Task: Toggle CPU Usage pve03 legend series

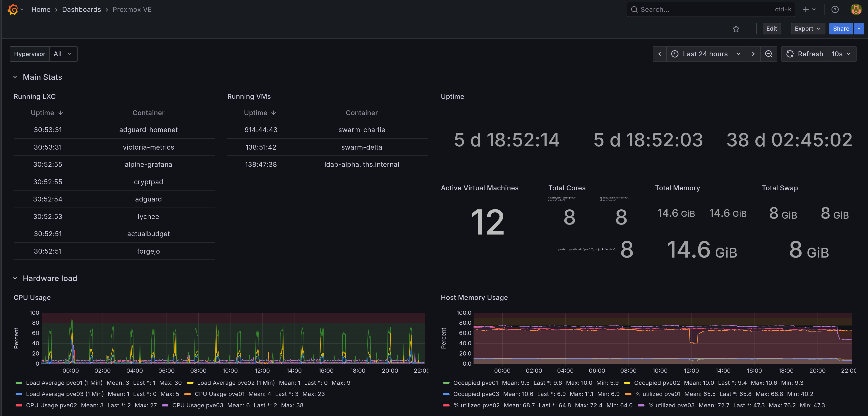Action: (x=197, y=405)
